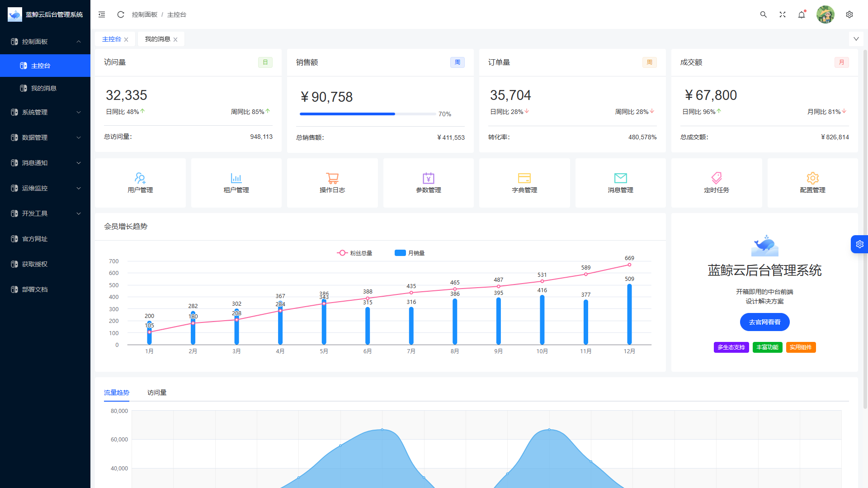Expand the 系统管理 sidebar menu
This screenshot has width=868, height=488.
[x=45, y=112]
